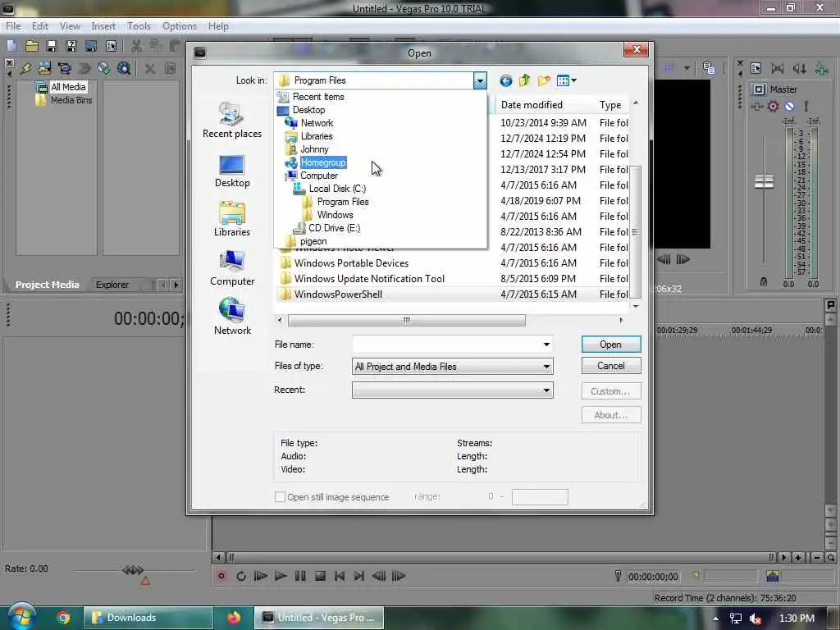Launch Firefox from the taskbar

pyautogui.click(x=234, y=618)
